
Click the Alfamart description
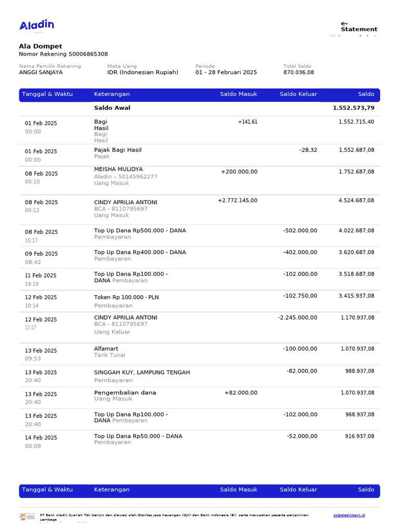(106, 349)
